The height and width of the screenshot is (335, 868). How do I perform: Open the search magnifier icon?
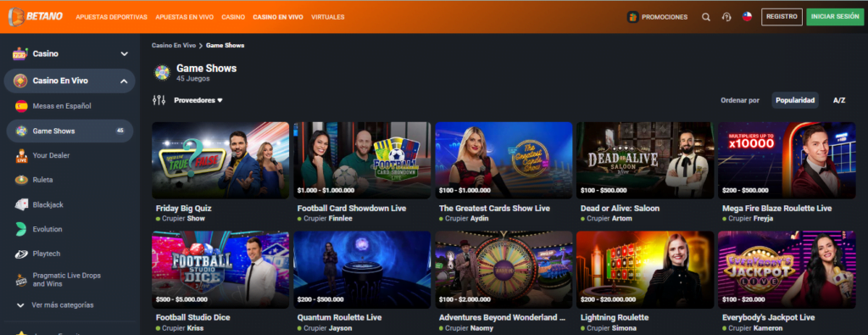706,17
